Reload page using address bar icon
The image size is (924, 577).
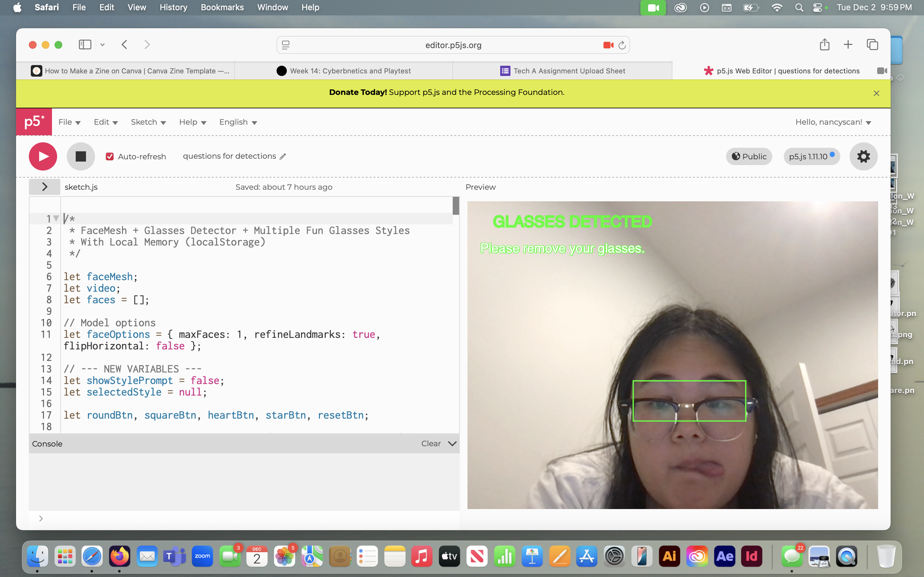[x=622, y=45]
